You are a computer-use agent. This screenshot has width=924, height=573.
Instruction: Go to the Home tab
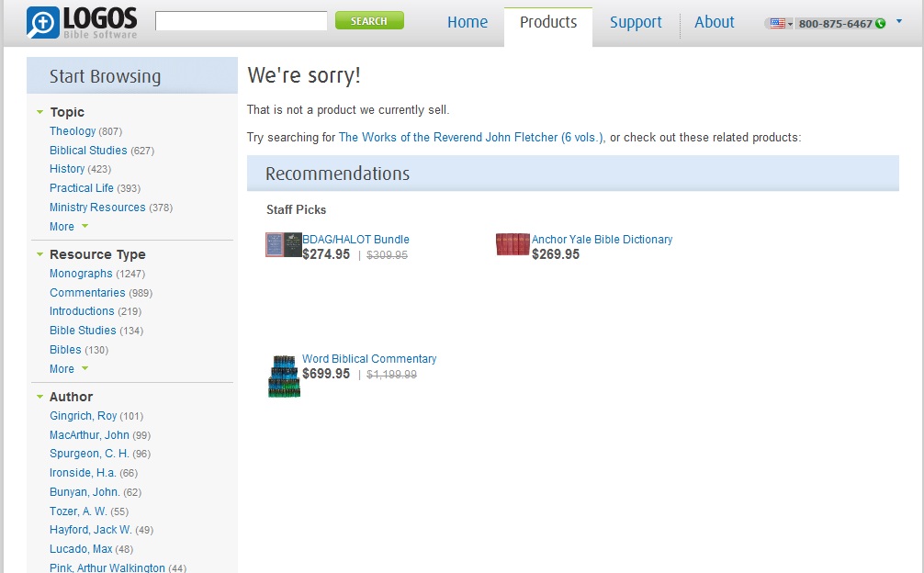(468, 22)
